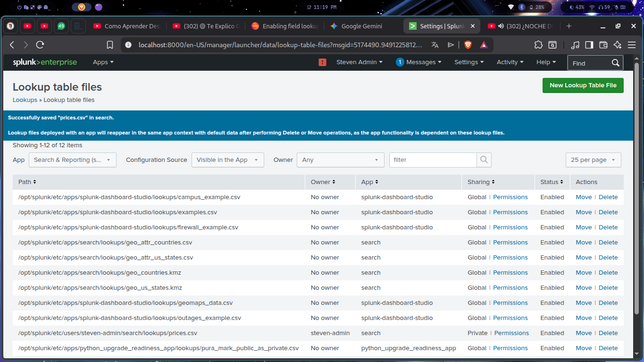Click the Brave Shields lion icon
This screenshot has width=644, height=362.
(x=468, y=45)
